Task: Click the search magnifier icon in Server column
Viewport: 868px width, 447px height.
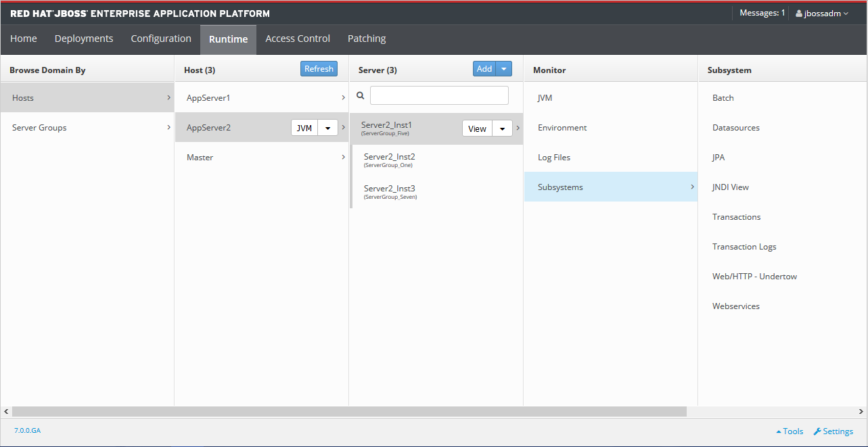Action: pos(361,96)
